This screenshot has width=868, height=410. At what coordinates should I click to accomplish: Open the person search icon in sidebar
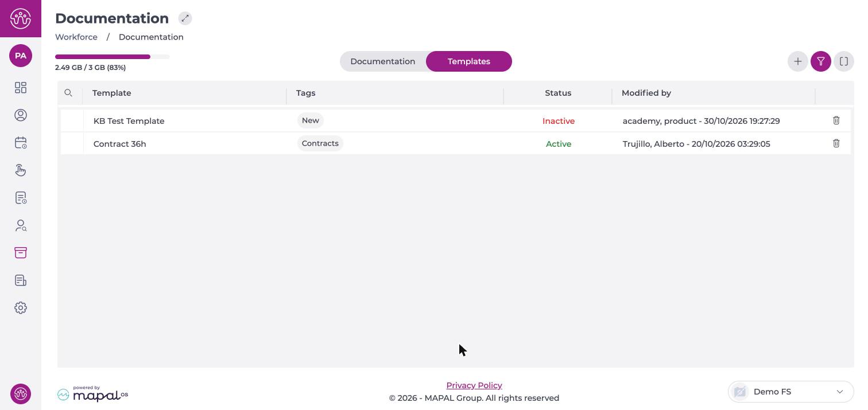[21, 225]
